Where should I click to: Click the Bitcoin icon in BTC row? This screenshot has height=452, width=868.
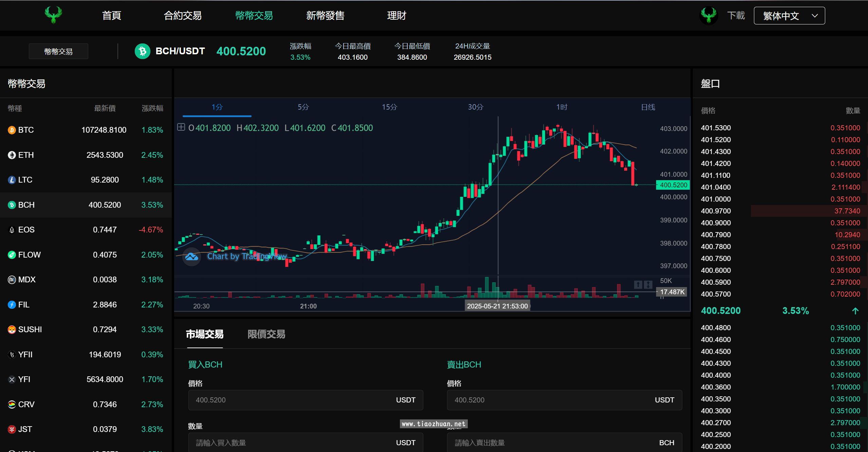[x=12, y=130]
